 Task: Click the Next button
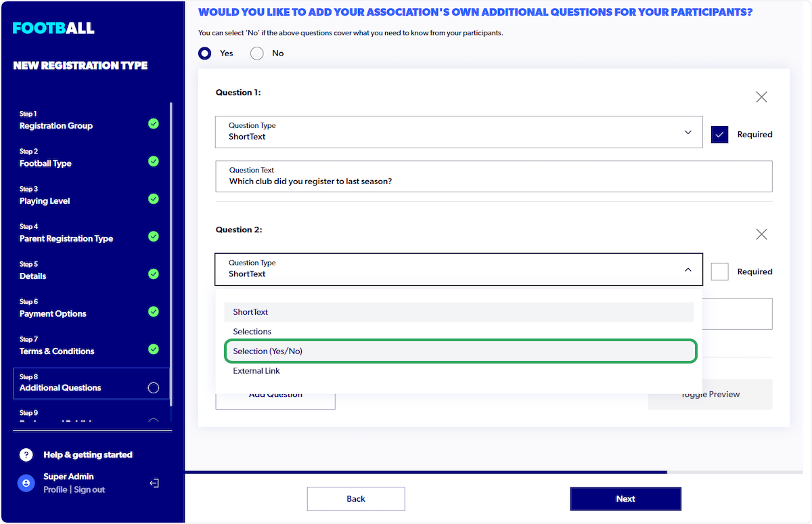625,499
